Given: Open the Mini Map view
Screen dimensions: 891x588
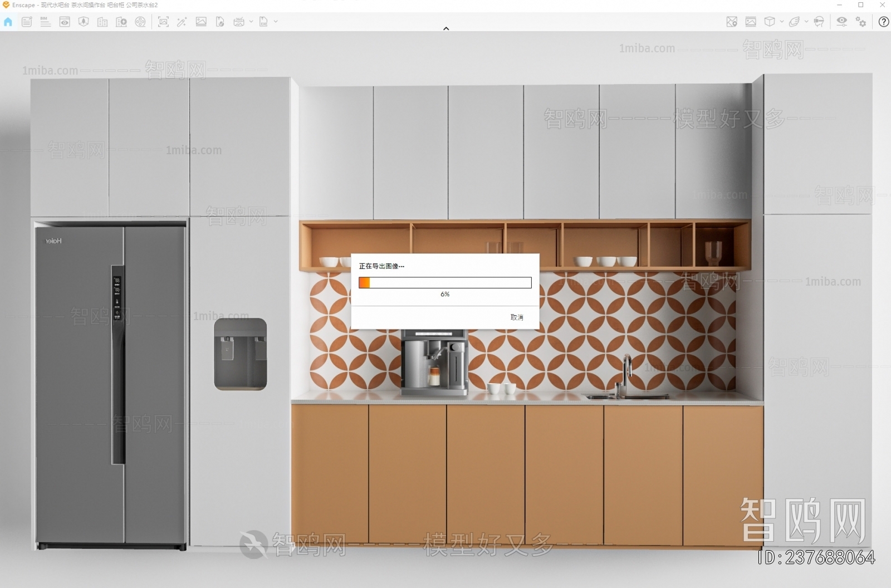Looking at the screenshot, I should [733, 22].
